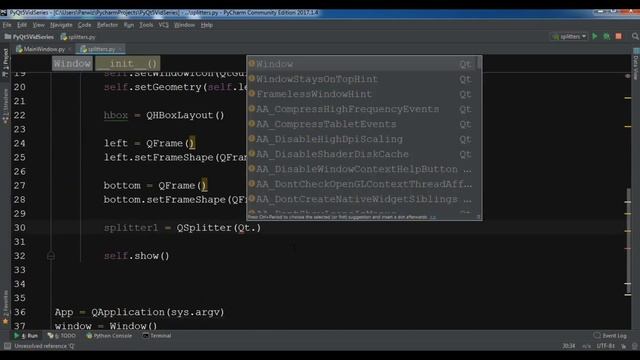Click line 30 QSplitter(Qt.) code
This screenshot has width=640, height=360.
pyautogui.click(x=218, y=228)
